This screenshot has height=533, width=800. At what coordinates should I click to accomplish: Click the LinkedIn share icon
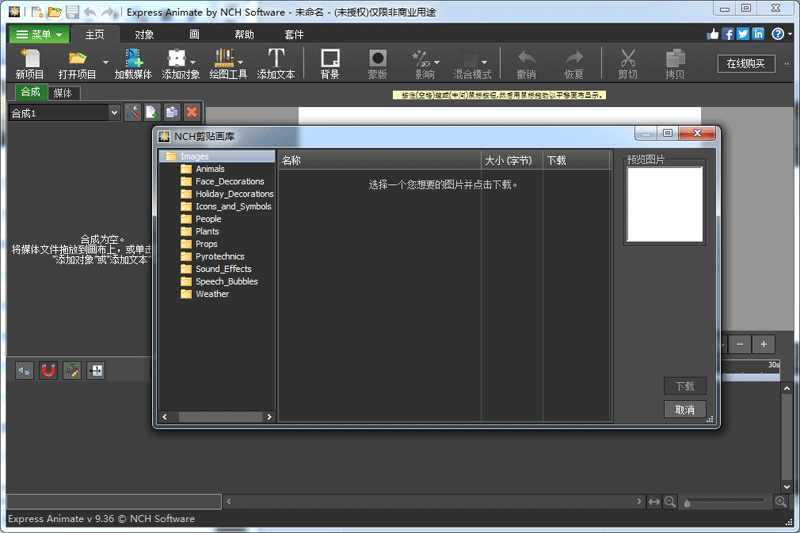(758, 34)
